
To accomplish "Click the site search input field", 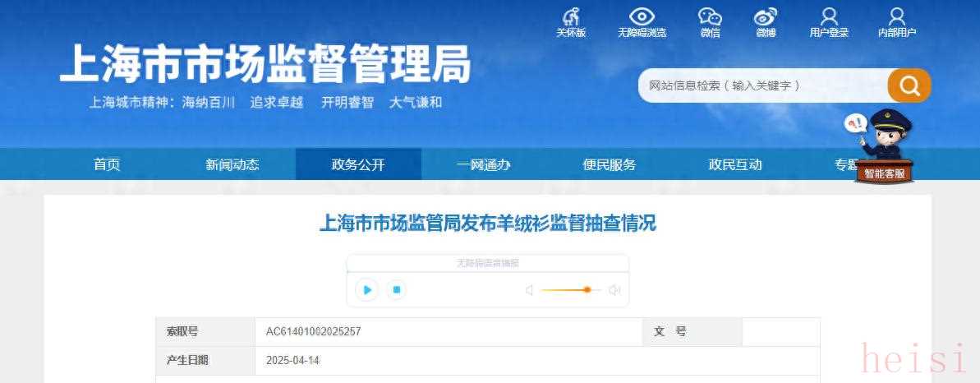I will click(x=763, y=85).
